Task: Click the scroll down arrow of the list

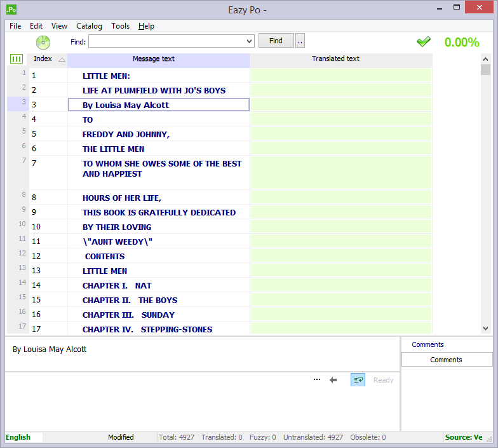Action: pos(485,329)
